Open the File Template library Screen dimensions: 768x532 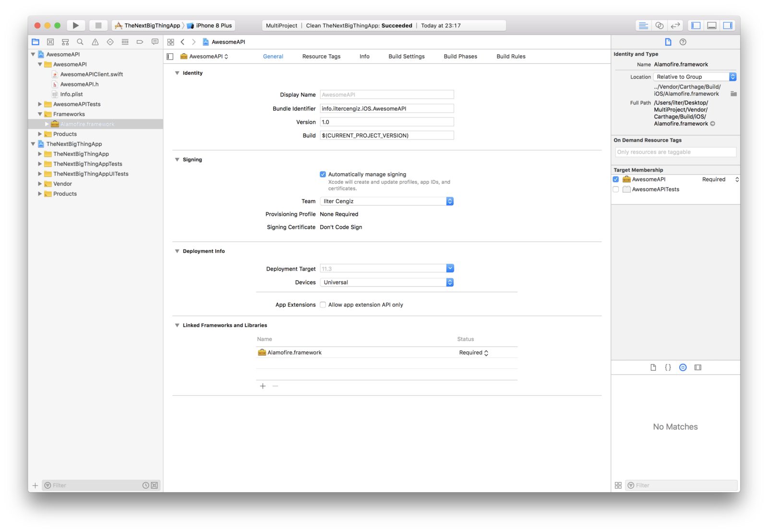point(653,367)
